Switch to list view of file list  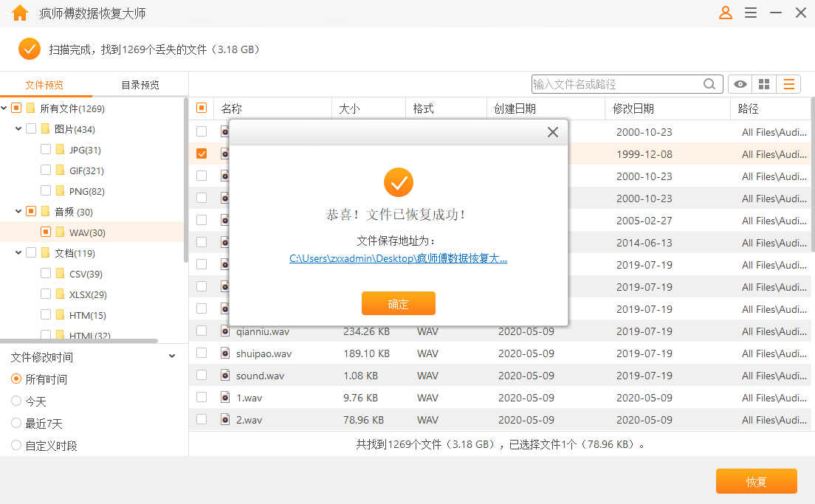788,83
